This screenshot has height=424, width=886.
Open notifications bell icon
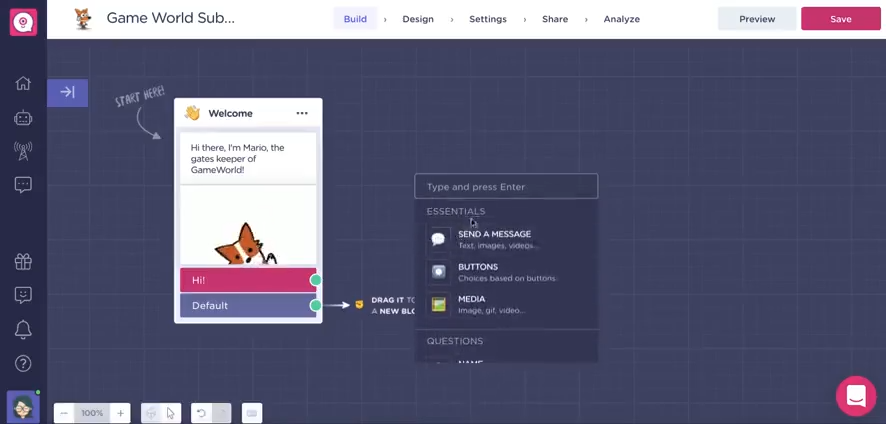(23, 330)
